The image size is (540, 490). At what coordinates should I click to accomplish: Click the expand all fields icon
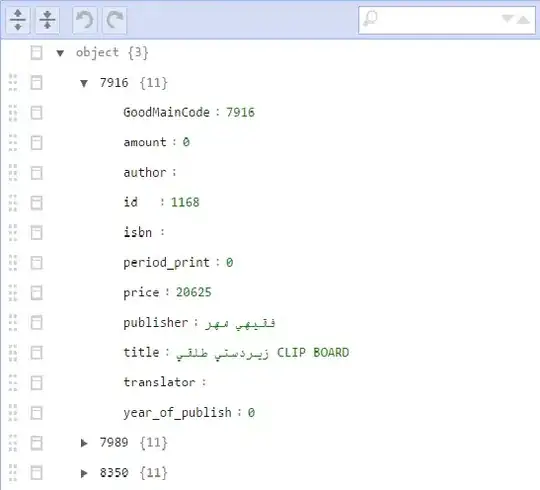[18, 20]
